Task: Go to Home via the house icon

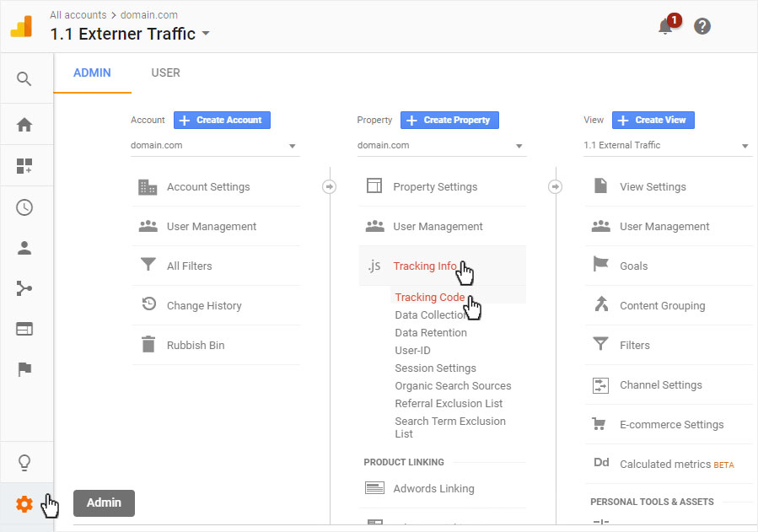Action: [24, 125]
